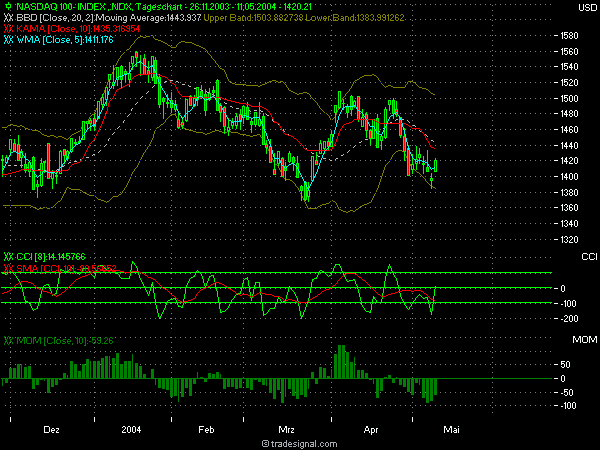Screen dimensions: 600x450
Task: Click the 2004 year marker on time axis
Action: [x=131, y=427]
